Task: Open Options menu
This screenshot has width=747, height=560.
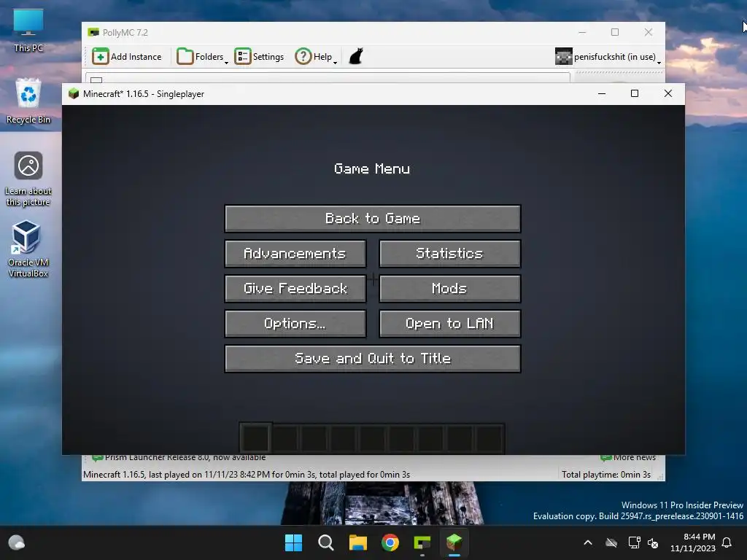Action: pyautogui.click(x=295, y=324)
